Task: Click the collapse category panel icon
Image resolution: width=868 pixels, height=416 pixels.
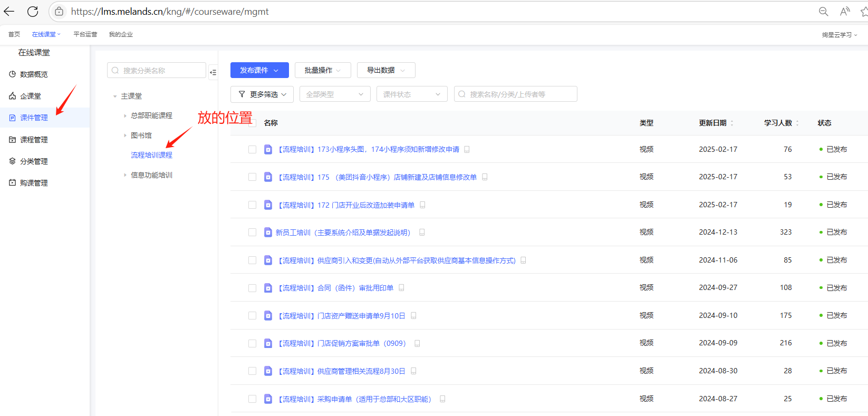Action: point(213,72)
